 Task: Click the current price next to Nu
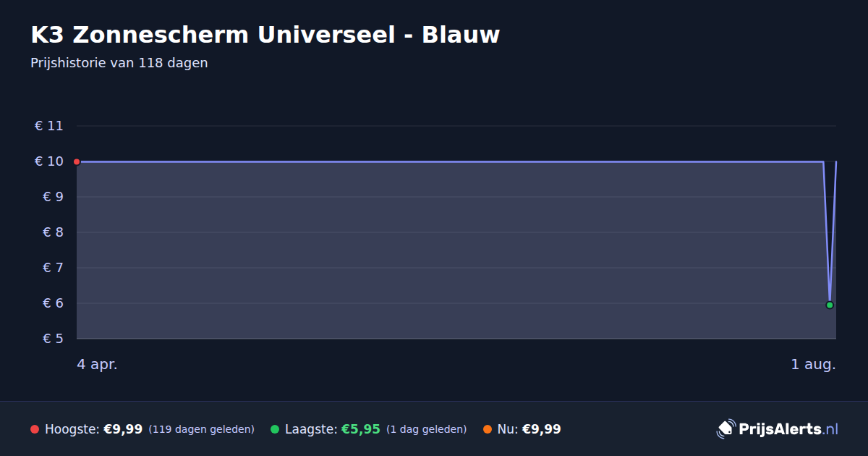pyautogui.click(x=542, y=429)
